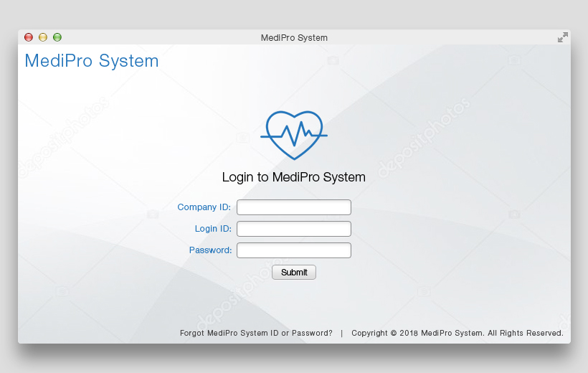This screenshot has width=588, height=373.
Task: Zoom the window with the green button
Action: pyautogui.click(x=57, y=37)
